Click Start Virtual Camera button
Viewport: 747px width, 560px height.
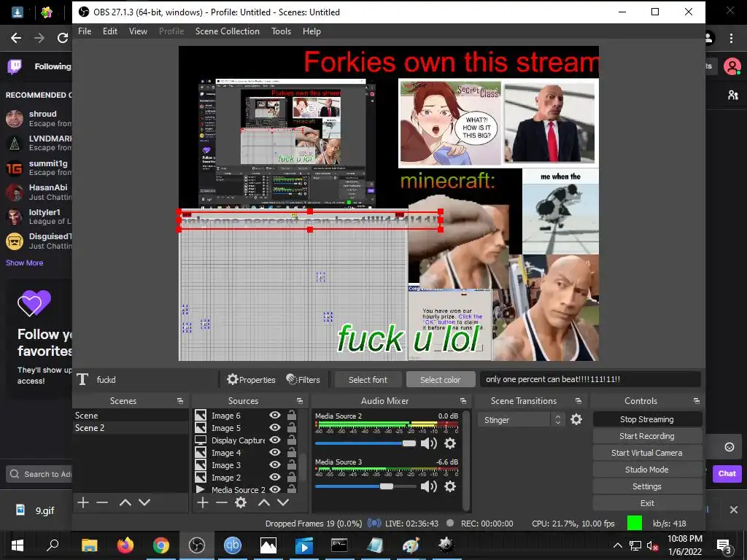pos(647,453)
